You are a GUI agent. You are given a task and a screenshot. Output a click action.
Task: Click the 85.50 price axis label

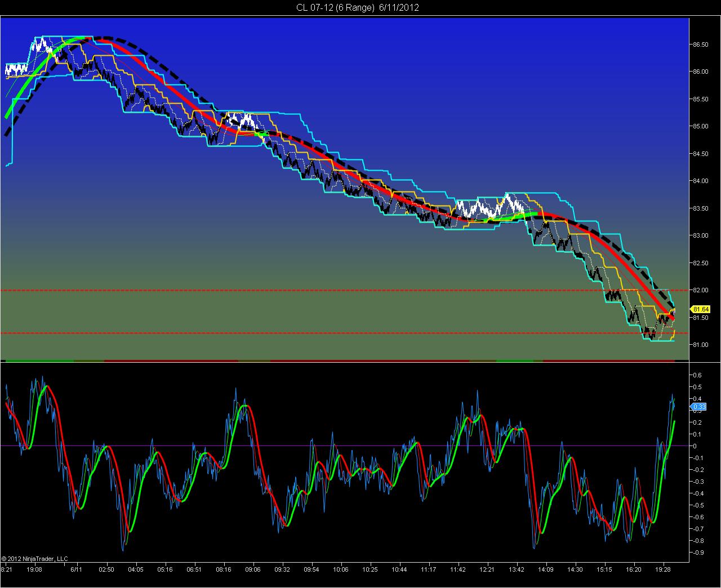tap(701, 99)
